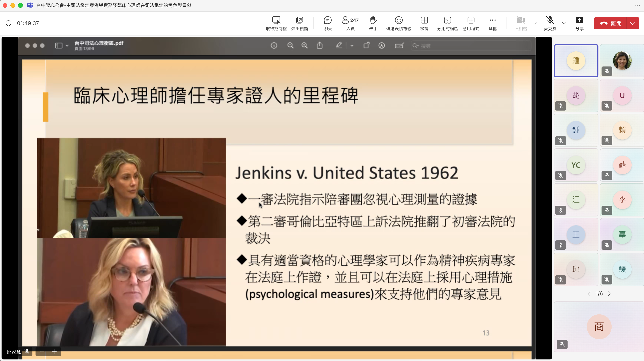Select the 李 participant tile
This screenshot has height=361, width=644.
[622, 200]
